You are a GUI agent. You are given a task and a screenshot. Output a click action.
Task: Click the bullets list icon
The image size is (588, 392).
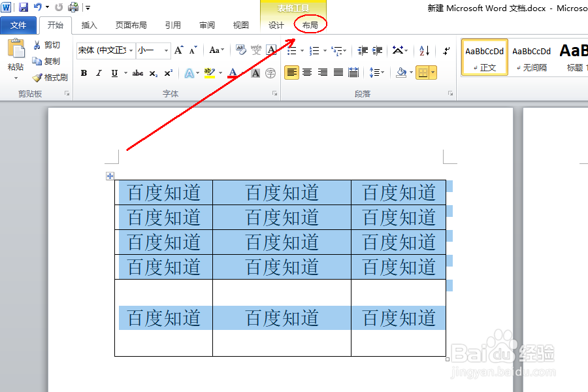tap(292, 50)
